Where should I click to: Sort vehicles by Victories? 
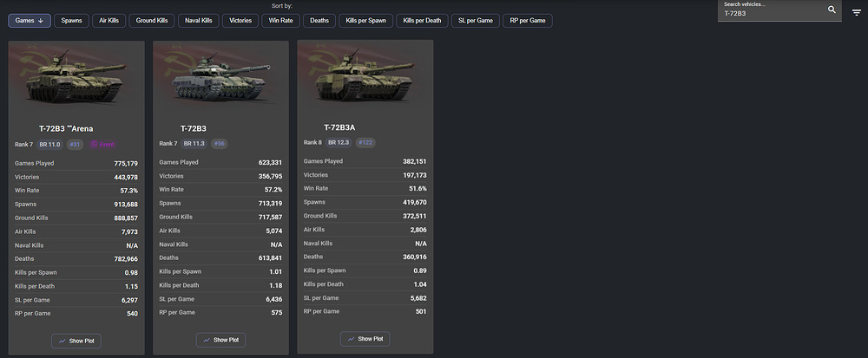tap(240, 21)
